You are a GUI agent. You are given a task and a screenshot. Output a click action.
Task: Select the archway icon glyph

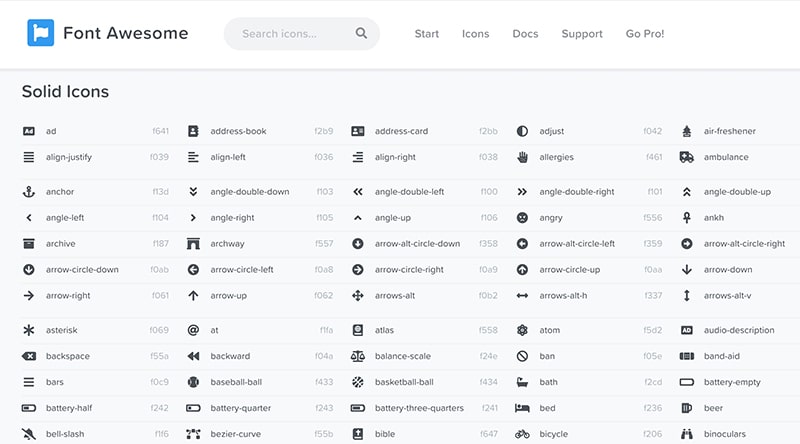193,244
